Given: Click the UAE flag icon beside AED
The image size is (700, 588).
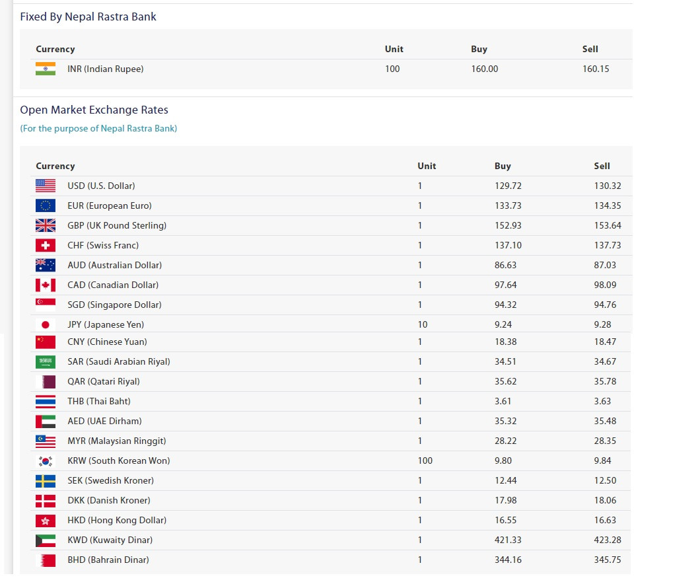Looking at the screenshot, I should [x=46, y=421].
